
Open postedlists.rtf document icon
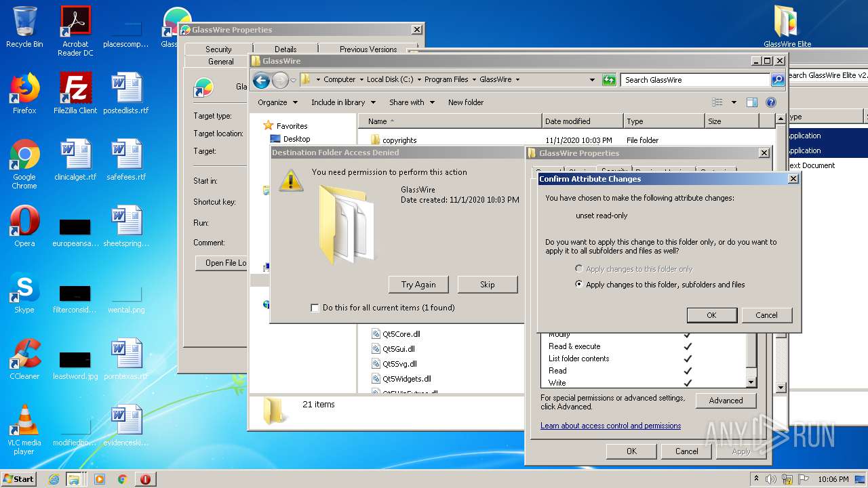tap(126, 94)
